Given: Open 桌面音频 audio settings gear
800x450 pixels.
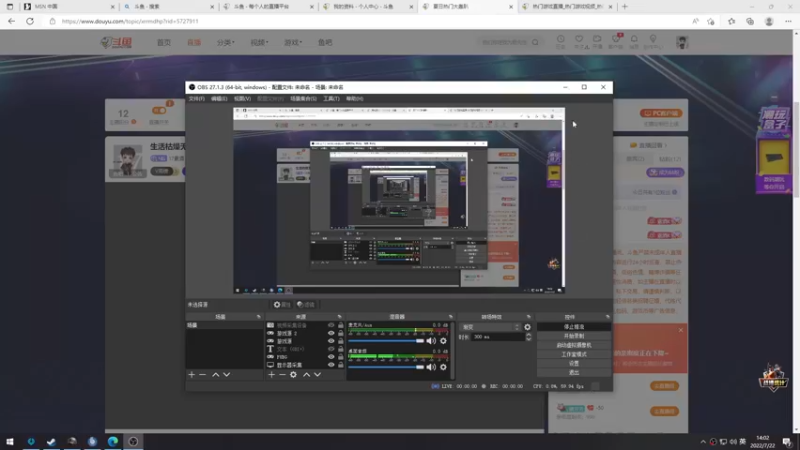Looking at the screenshot, I should pyautogui.click(x=443, y=367).
